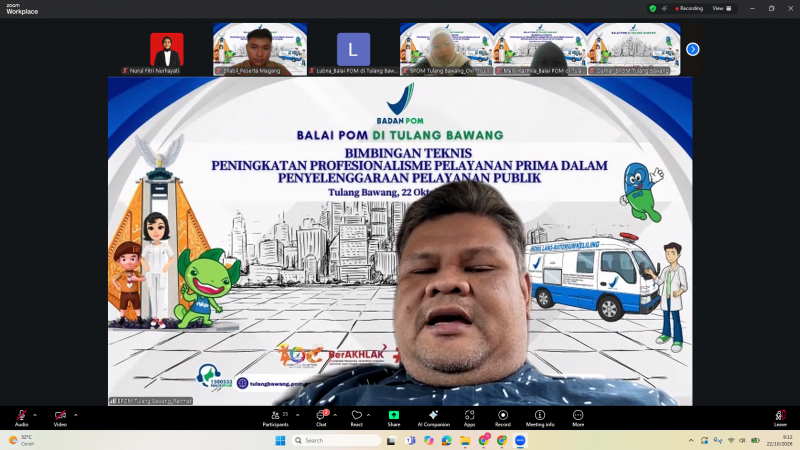The width and height of the screenshot is (800, 450).
Task: Open audio options arrow next to Audio
Action: coord(35,415)
